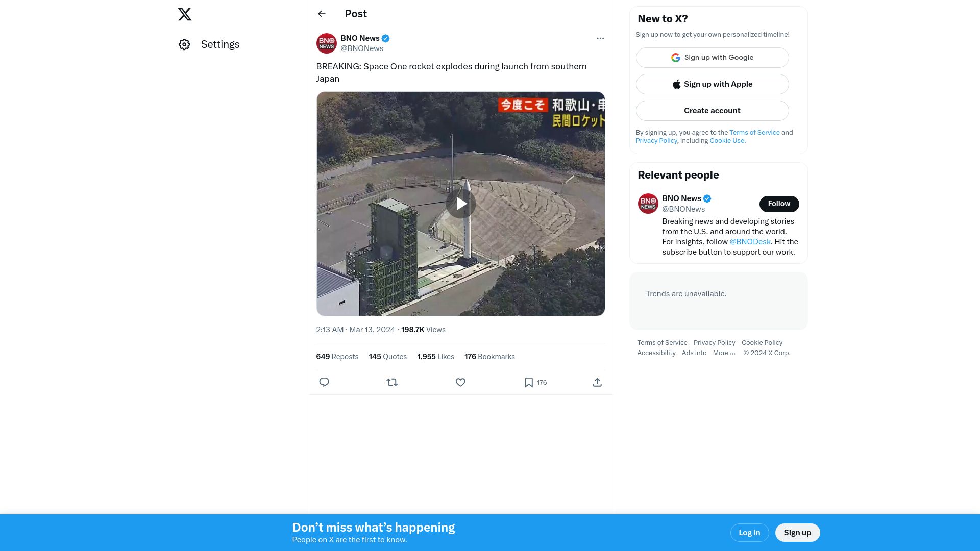980x551 pixels.
Task: Bookmark the post with bookmark icon
Action: pos(529,382)
